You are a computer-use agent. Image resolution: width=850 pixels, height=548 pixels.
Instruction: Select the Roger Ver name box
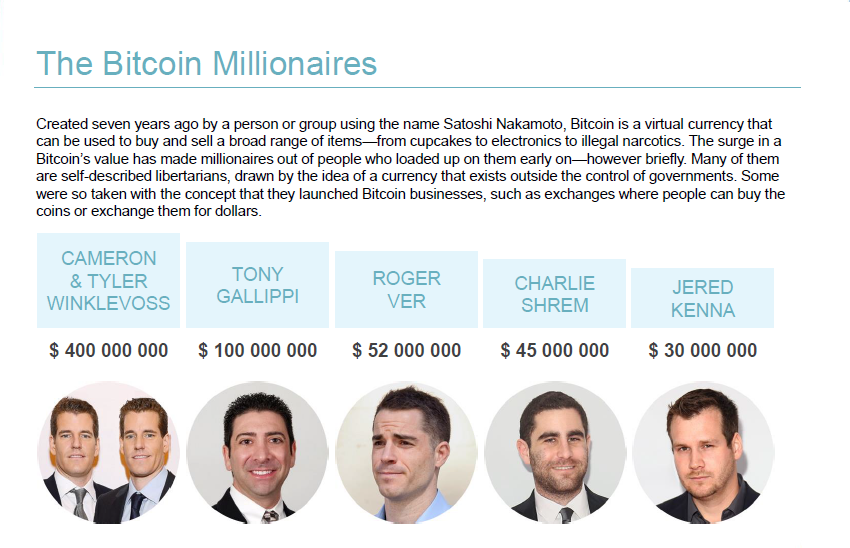407,289
